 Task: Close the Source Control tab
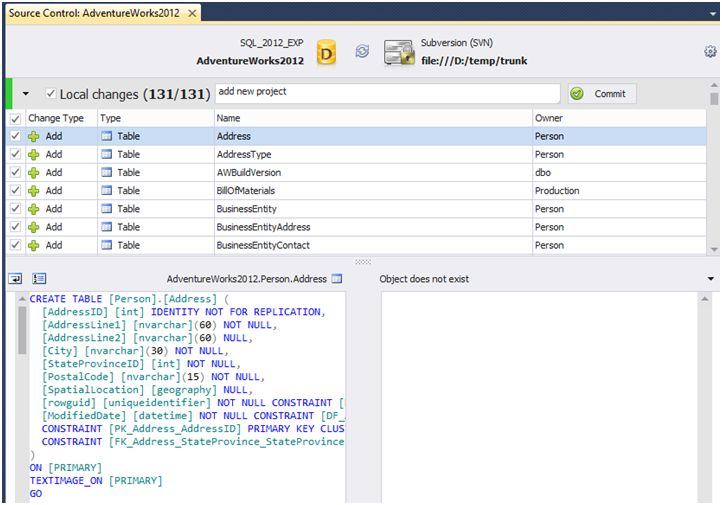[x=192, y=13]
